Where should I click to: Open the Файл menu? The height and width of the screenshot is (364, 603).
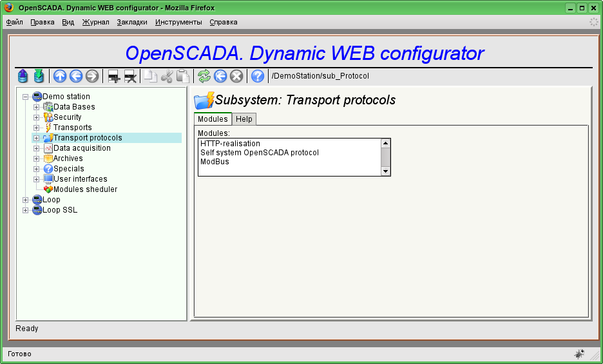(x=15, y=23)
